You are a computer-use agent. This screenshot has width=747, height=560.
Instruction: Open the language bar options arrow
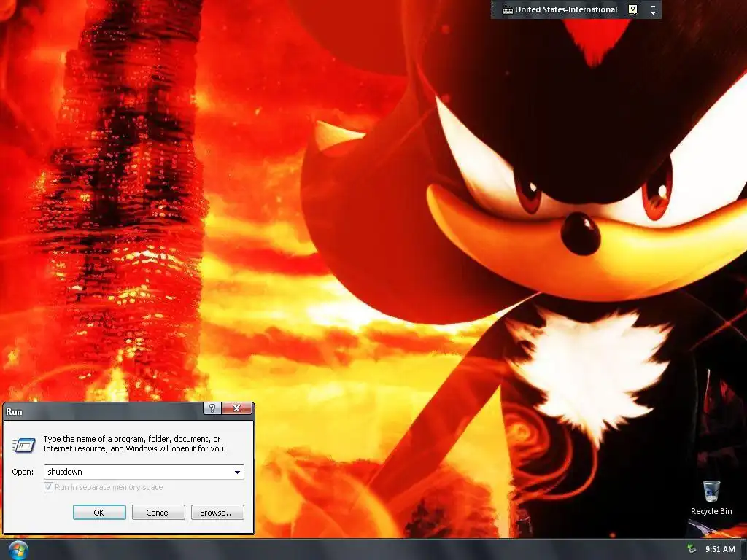tap(653, 13)
